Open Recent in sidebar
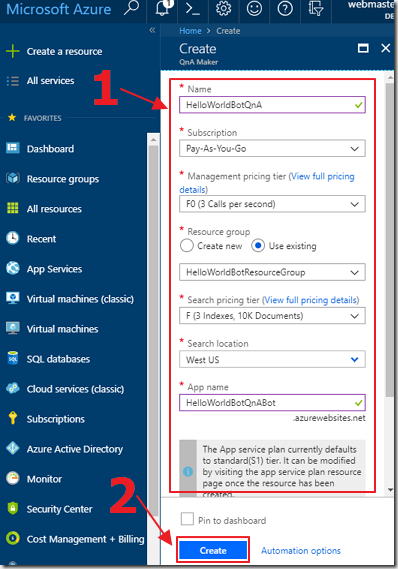The width and height of the screenshot is (398, 569). (41, 239)
